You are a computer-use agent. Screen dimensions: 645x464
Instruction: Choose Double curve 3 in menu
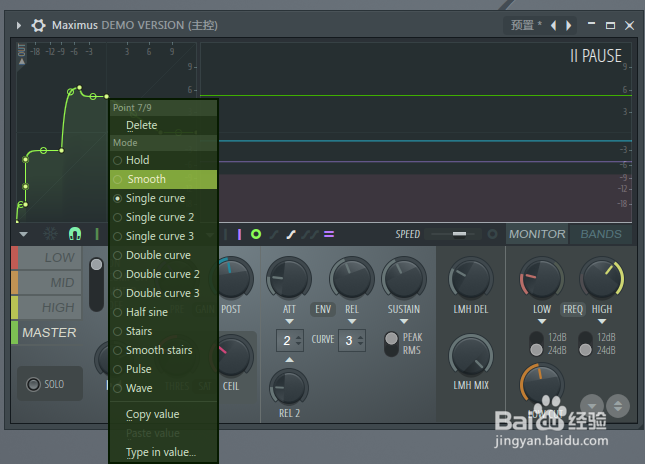[163, 293]
